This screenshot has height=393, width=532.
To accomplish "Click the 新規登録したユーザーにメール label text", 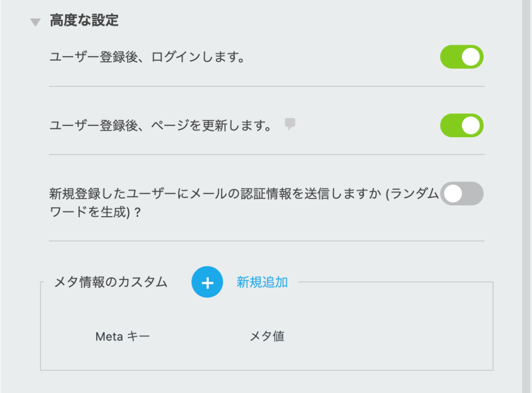I will 244,194.
